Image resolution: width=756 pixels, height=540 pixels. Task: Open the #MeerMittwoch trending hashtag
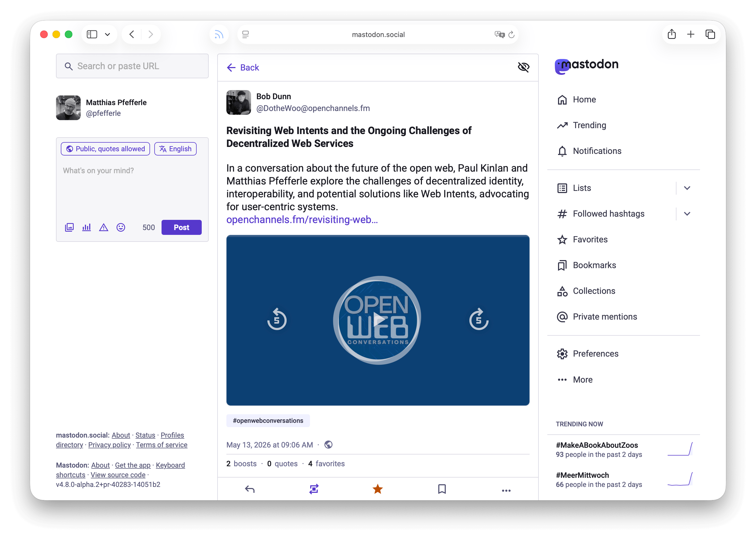pos(582,475)
